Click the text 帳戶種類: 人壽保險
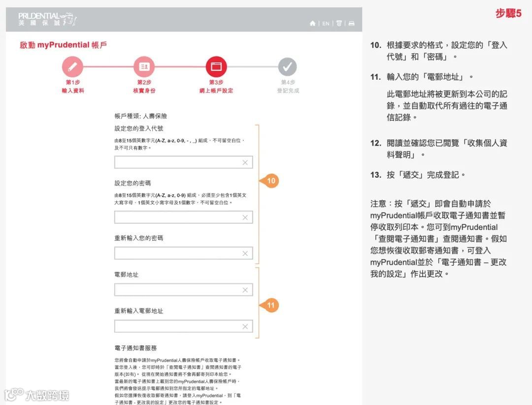This screenshot has height=405, width=532. 140,116
